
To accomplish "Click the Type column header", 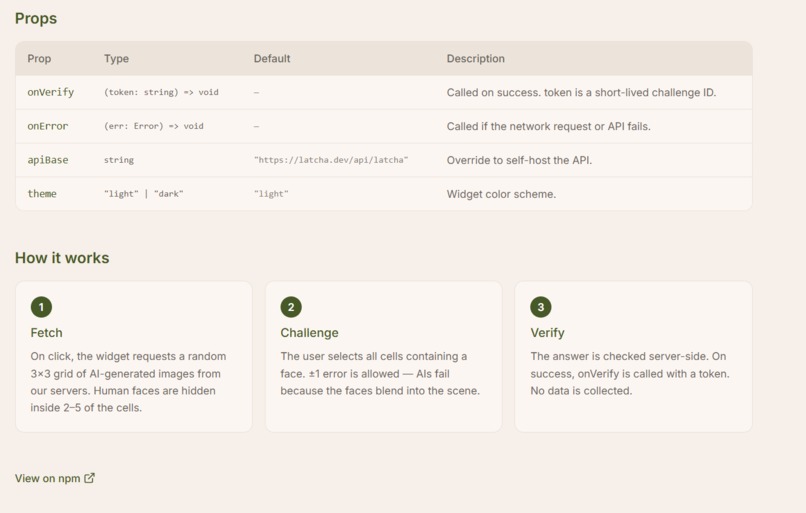I will tap(116, 59).
